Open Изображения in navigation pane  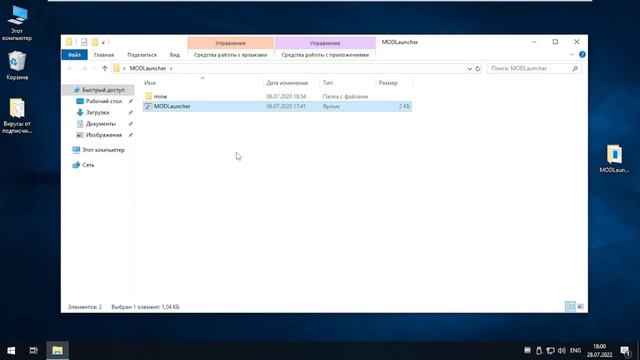pos(104,135)
